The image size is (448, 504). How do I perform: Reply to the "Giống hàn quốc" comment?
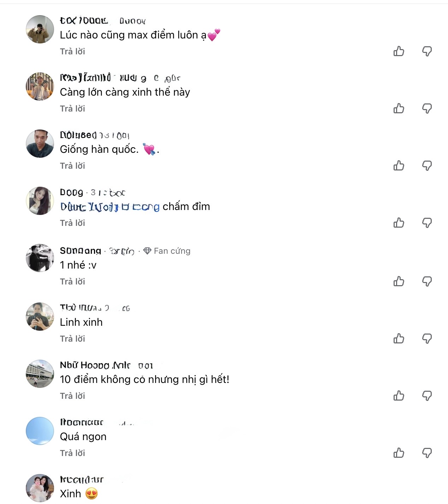coord(72,166)
